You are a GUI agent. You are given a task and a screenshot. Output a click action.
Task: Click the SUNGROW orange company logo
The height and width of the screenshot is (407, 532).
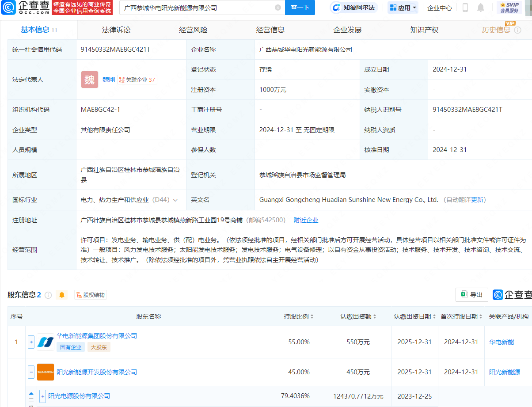46,372
